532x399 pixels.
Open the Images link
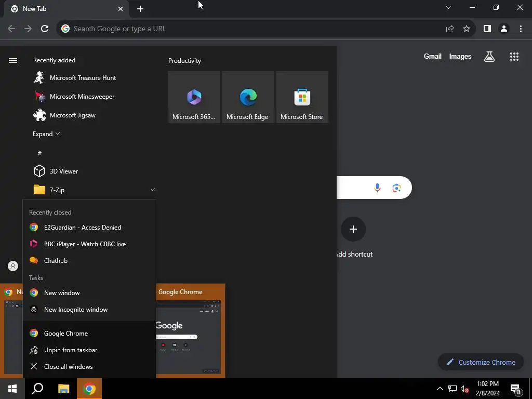coord(460,56)
